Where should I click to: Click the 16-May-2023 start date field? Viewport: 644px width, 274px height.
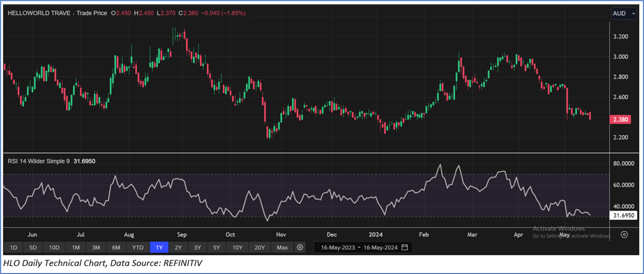338,247
